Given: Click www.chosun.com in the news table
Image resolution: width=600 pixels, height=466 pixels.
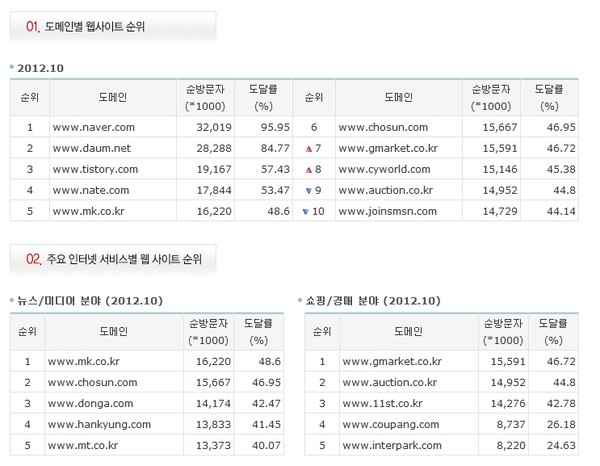Looking at the screenshot, I should click(x=92, y=382).
